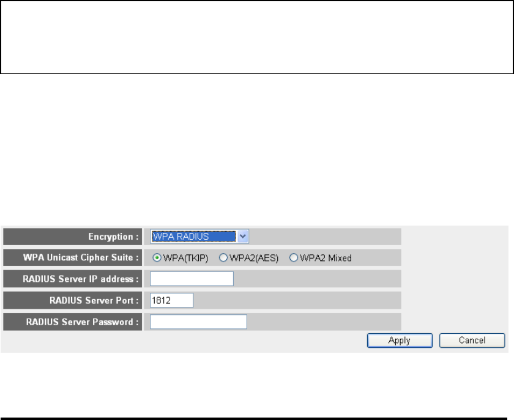Click the Apply button
Screen dimensions: 514x420
pyautogui.click(x=400, y=341)
